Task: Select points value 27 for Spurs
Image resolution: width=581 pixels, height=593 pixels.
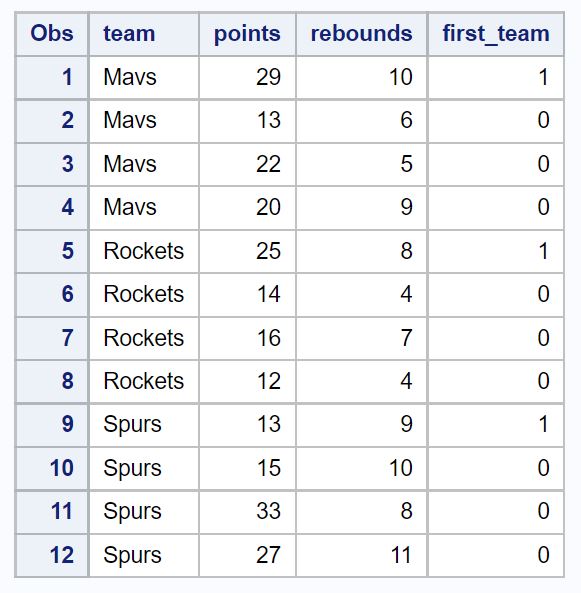Action: tap(247, 555)
